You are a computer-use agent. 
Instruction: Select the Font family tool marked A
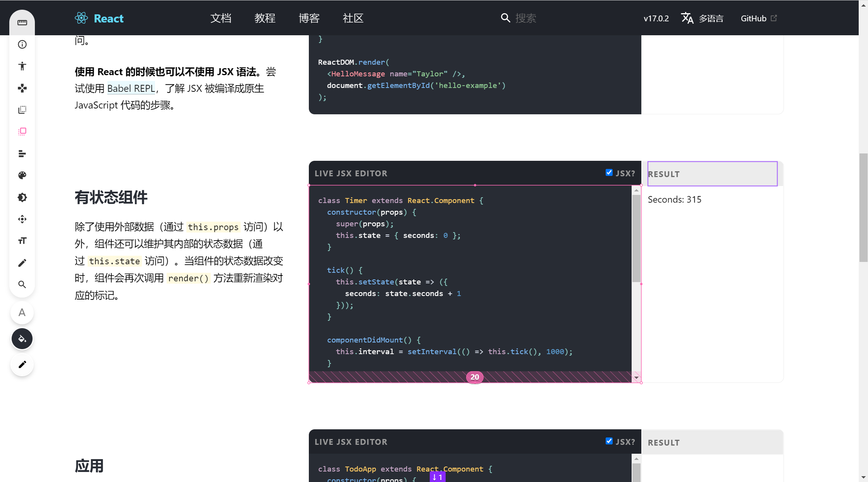[22, 313]
